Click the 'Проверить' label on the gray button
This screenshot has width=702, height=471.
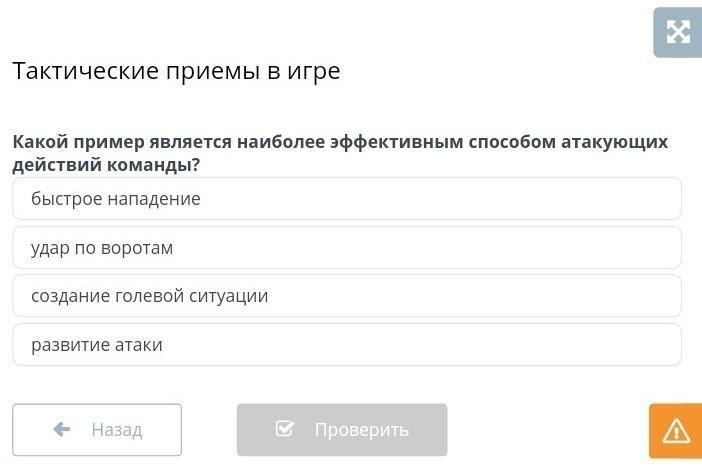[362, 430]
